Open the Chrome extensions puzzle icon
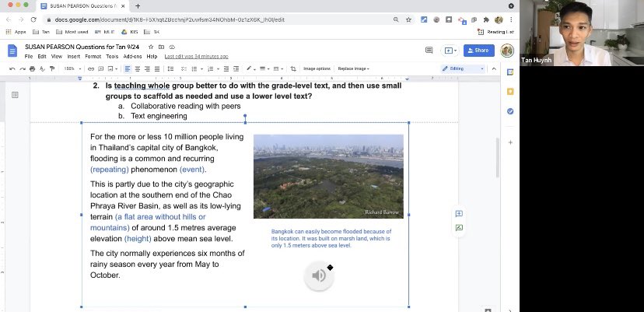Viewport: 644px width, 312px height. pos(487,19)
